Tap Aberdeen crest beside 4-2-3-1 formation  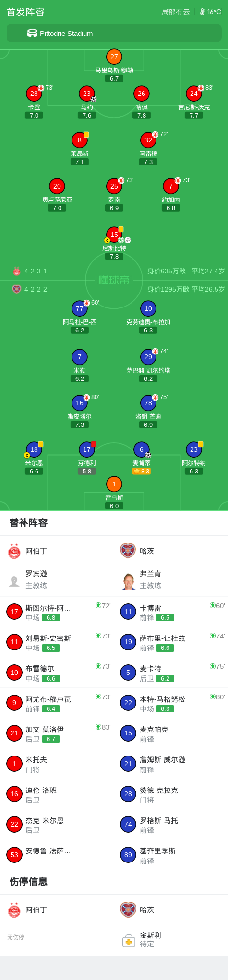pyautogui.click(x=17, y=271)
